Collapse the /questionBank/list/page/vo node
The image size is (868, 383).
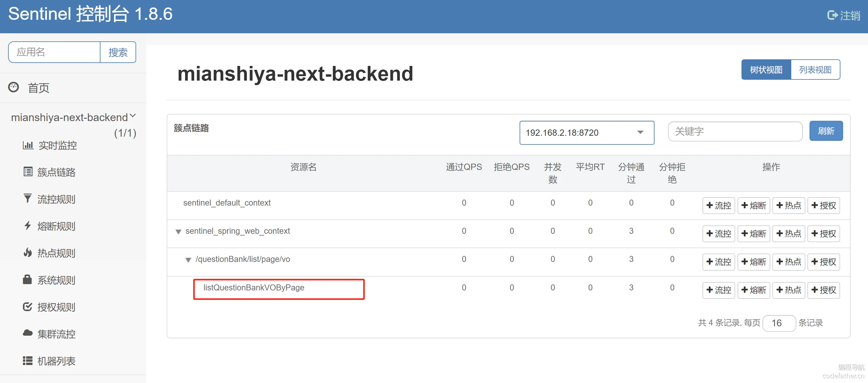click(188, 260)
